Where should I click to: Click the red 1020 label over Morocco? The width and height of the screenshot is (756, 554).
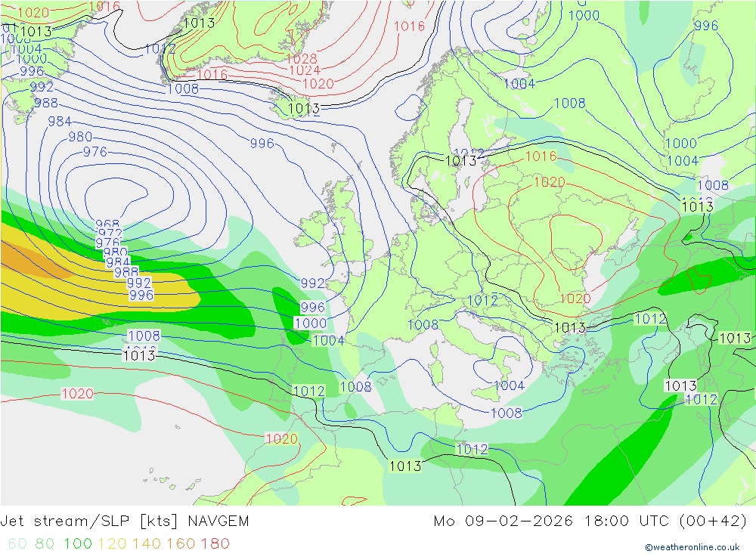coord(281,438)
